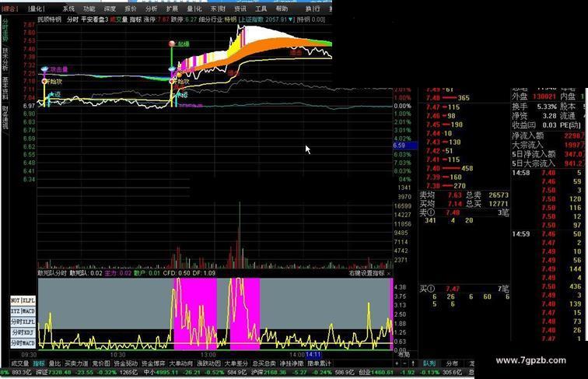The width and height of the screenshot is (588, 379).
Task: Click the 14:11 time marker on axis
Action: pyautogui.click(x=313, y=354)
